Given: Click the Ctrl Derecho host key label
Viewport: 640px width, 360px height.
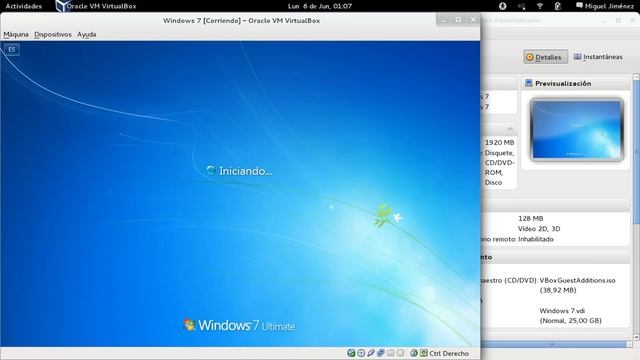Looking at the screenshot, I should [x=449, y=353].
